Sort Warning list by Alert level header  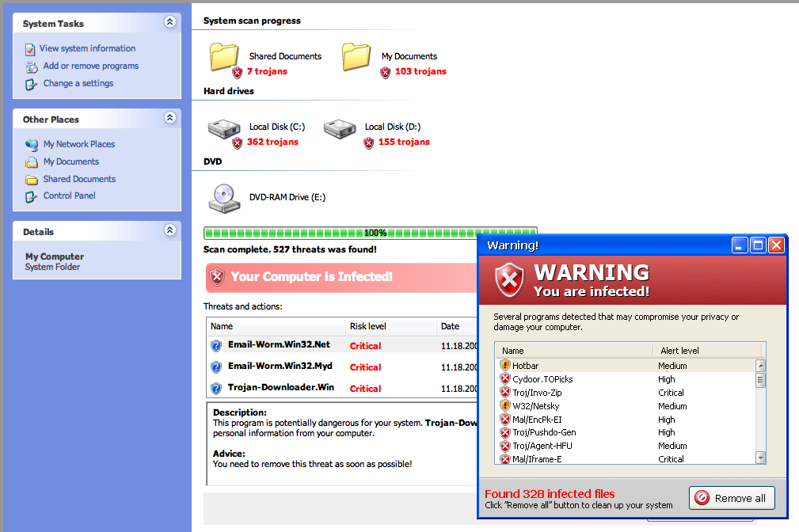tap(707, 351)
